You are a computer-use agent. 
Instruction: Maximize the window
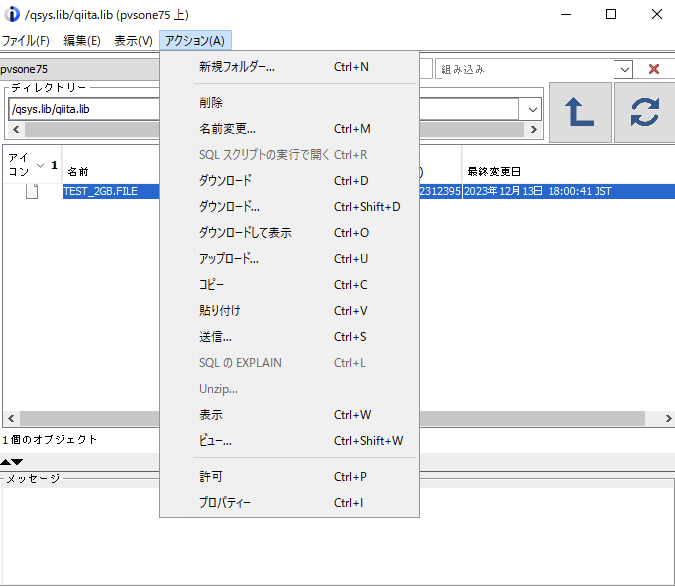(610, 14)
